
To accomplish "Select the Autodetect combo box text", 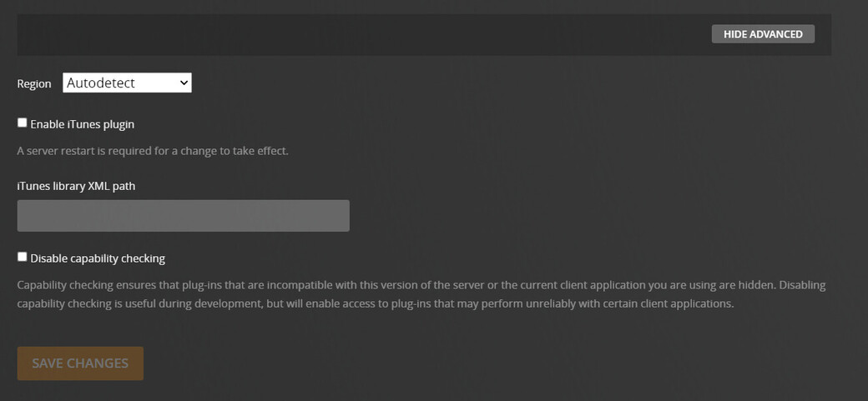I will pyautogui.click(x=101, y=83).
